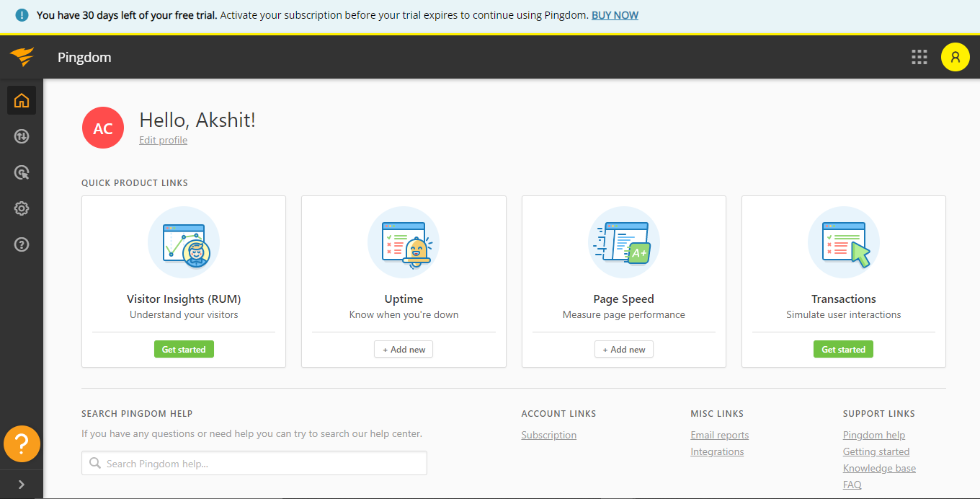Click the Uptime card title
This screenshot has width=980, height=499.
tap(404, 299)
